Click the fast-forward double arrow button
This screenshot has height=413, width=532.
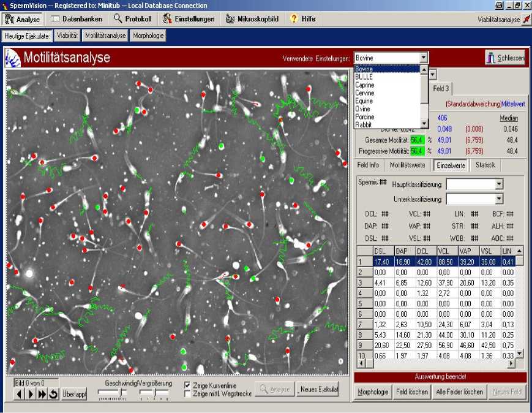coord(42,394)
